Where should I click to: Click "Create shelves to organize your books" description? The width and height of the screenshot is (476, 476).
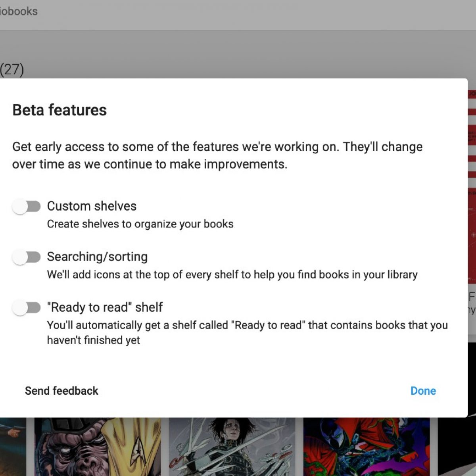(x=140, y=224)
